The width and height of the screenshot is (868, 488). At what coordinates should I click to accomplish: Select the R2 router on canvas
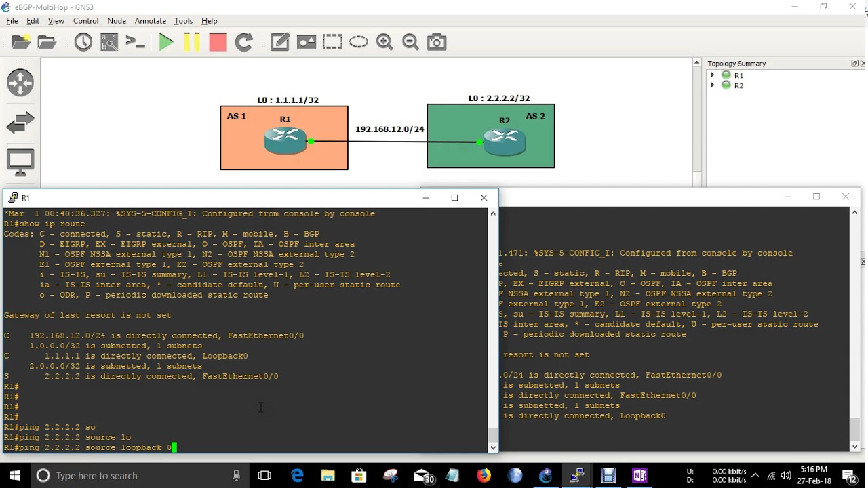505,142
